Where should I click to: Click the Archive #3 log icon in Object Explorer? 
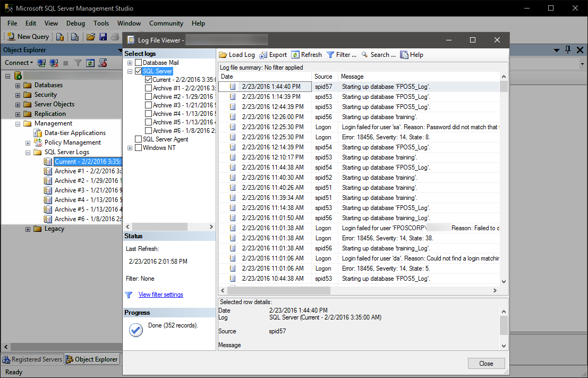pos(48,190)
